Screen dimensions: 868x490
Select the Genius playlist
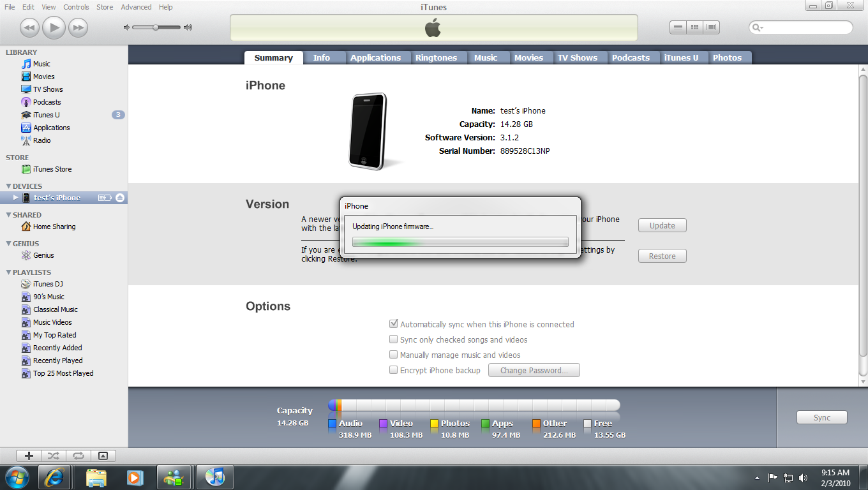38,255
